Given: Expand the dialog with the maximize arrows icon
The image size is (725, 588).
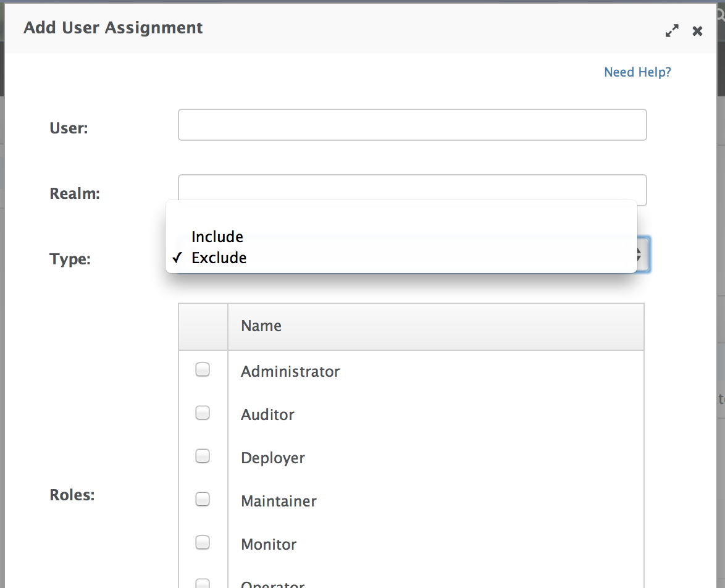Looking at the screenshot, I should point(672,31).
